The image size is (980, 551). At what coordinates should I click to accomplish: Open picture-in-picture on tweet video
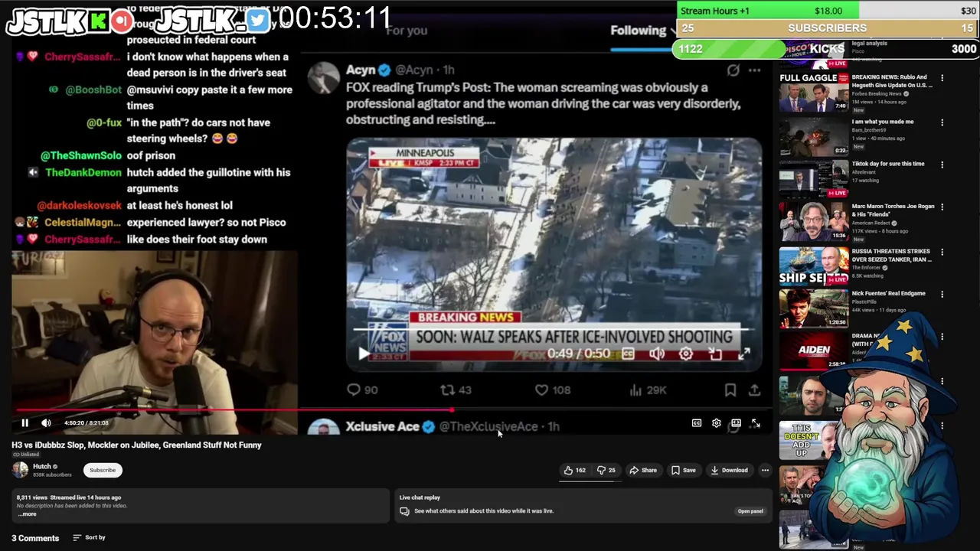click(x=715, y=354)
